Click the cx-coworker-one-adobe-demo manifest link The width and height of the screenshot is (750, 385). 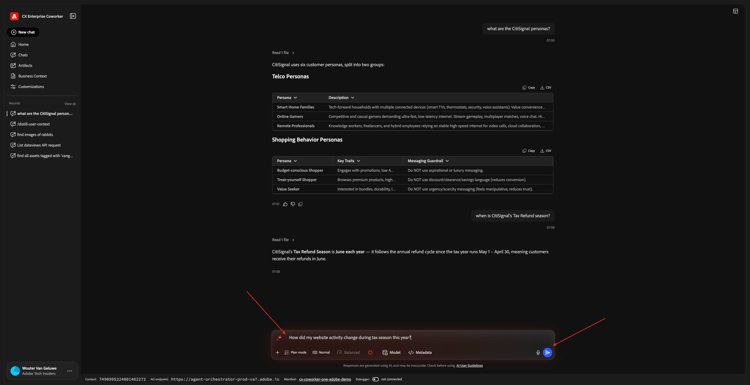point(325,379)
